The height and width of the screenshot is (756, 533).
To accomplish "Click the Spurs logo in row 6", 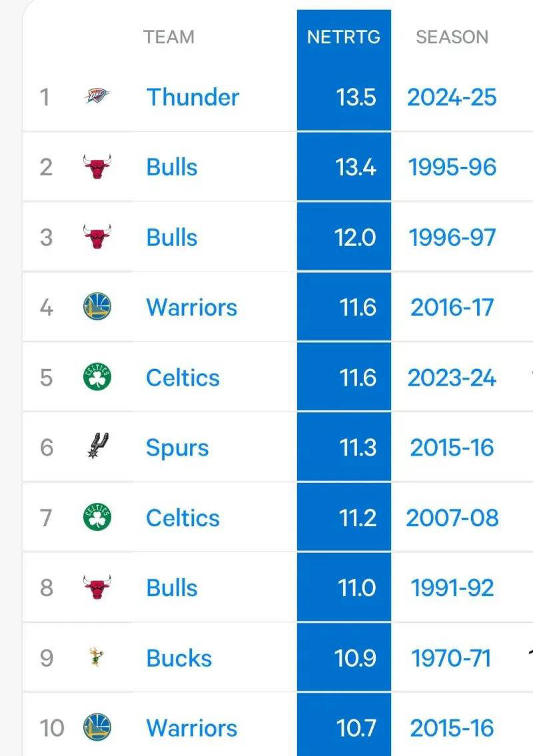I will [x=98, y=446].
